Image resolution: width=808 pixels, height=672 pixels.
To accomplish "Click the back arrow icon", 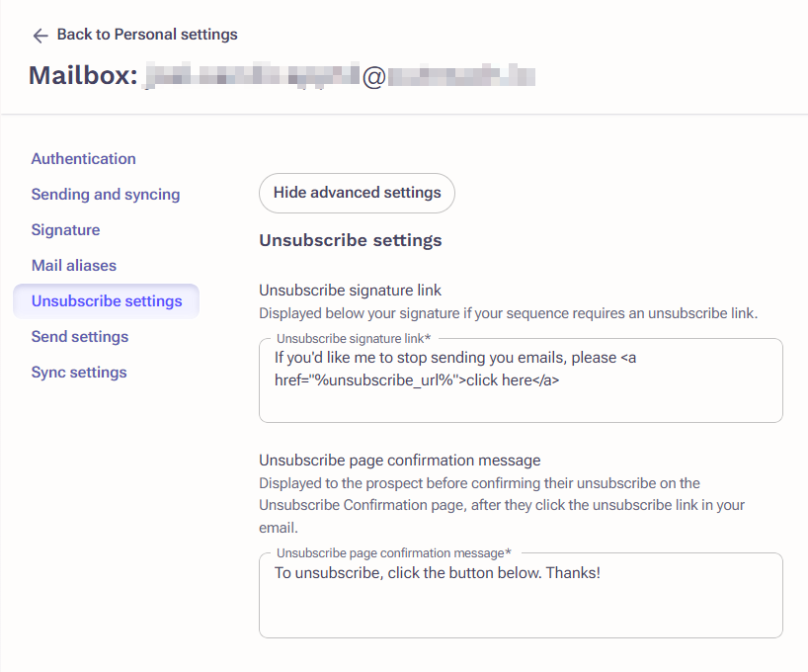I will coord(40,35).
